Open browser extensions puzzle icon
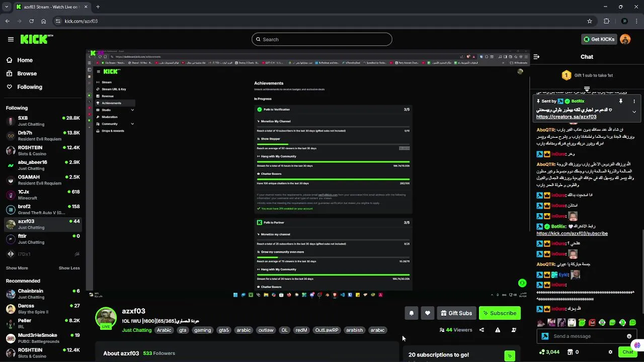 point(606,21)
